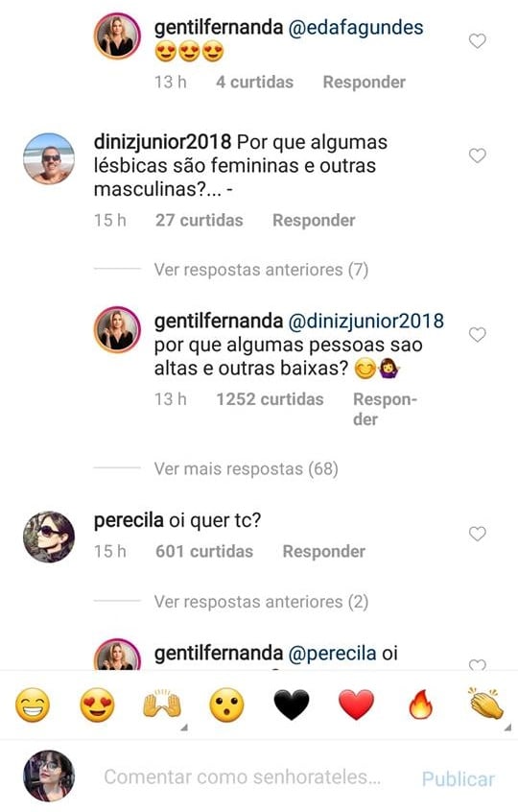518x812 pixels.
Task: Expand 'Ver respostas anteriores (7)'
Action: click(261, 270)
